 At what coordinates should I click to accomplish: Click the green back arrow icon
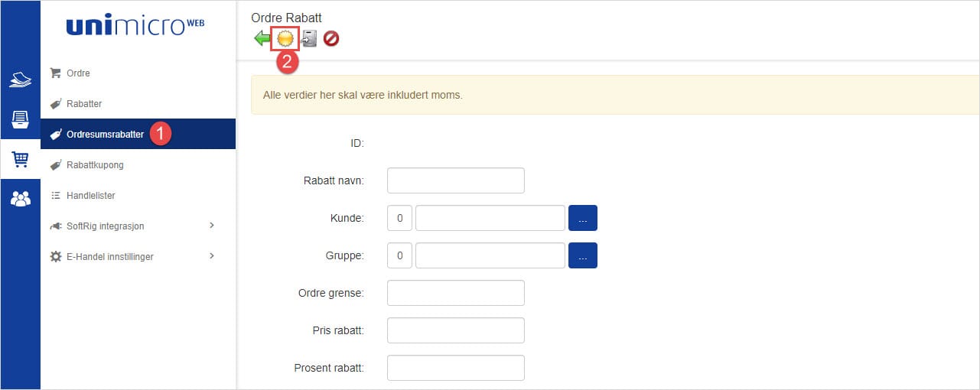[262, 38]
